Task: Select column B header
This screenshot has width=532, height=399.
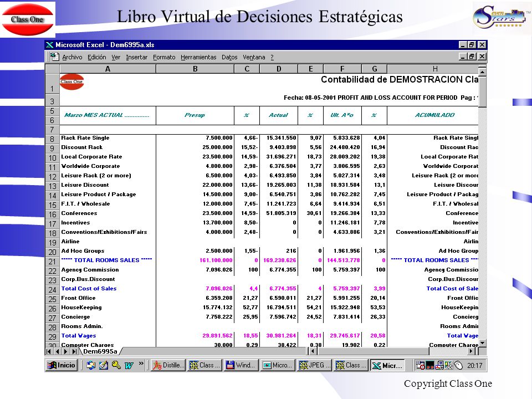Action: pos(195,69)
